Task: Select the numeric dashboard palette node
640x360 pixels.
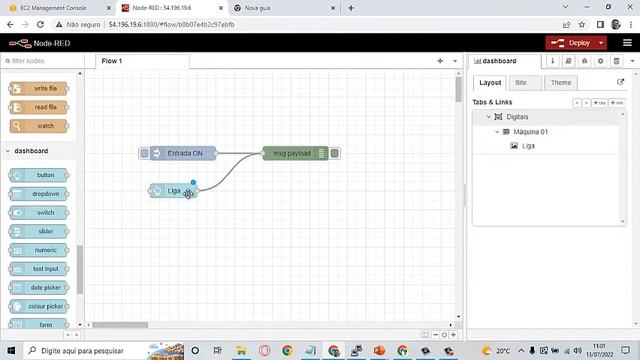Action: pos(38,250)
